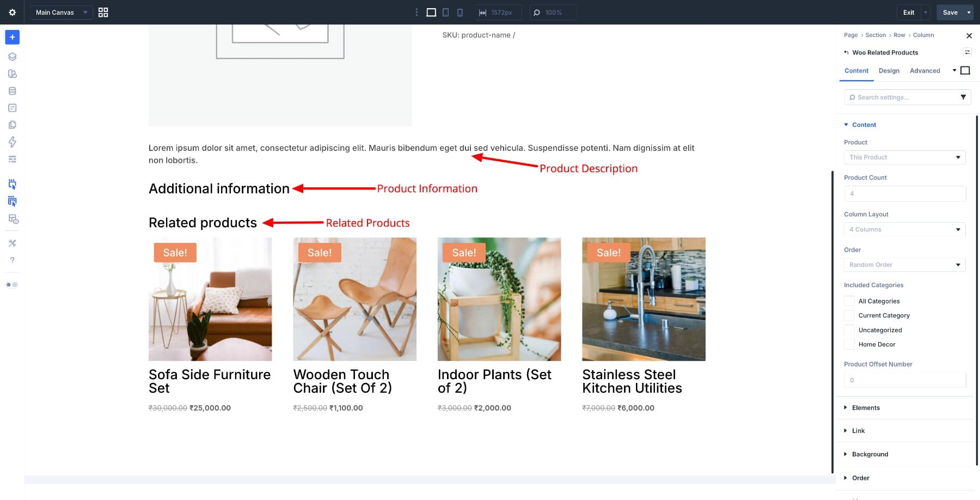The width and height of the screenshot is (980, 500).
Task: Enable the Home Decor category
Action: [x=849, y=344]
